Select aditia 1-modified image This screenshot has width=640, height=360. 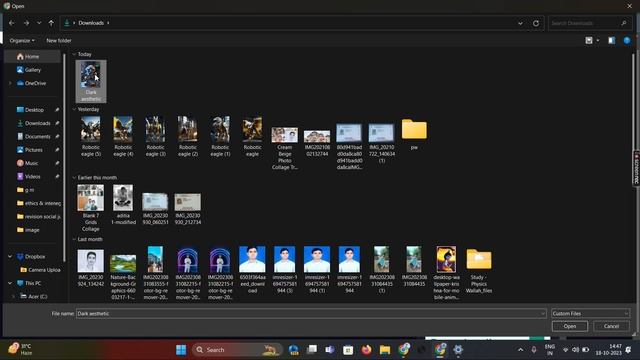(123, 205)
